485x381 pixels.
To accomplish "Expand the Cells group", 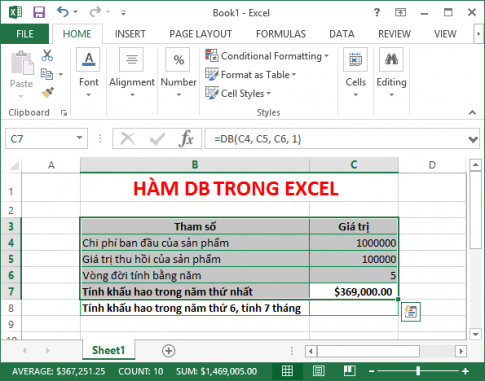I will click(x=355, y=73).
